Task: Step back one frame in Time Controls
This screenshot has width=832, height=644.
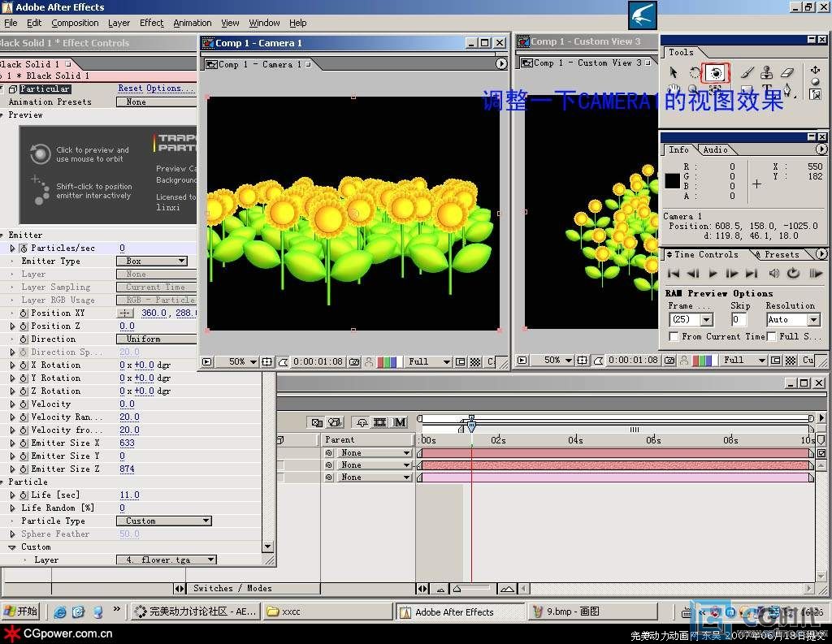Action: (x=693, y=274)
